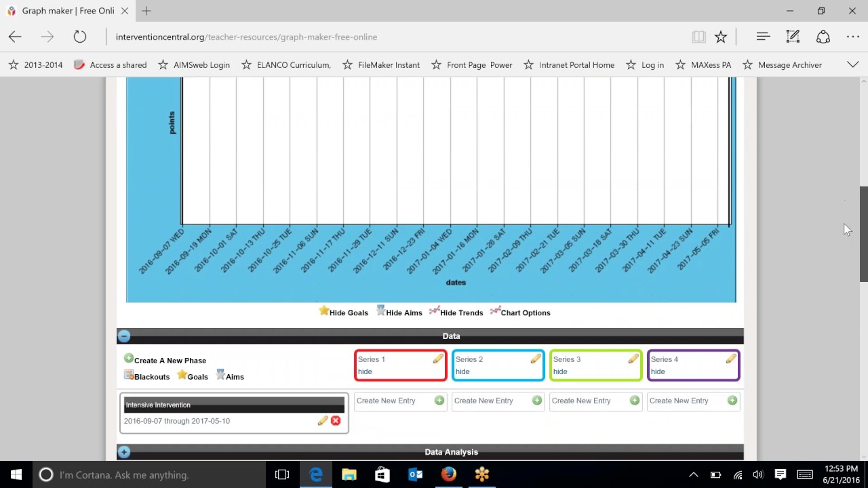The height and width of the screenshot is (488, 868).
Task: Expand the Data Analysis section
Action: tap(124, 451)
